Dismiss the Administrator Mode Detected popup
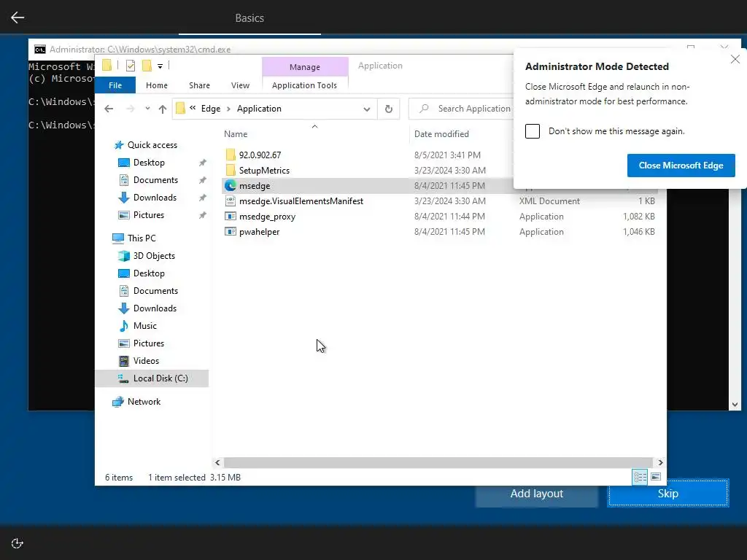The height and width of the screenshot is (560, 747). tap(735, 59)
